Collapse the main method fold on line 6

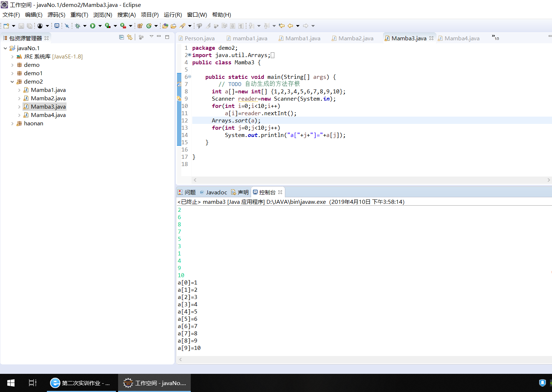189,77
